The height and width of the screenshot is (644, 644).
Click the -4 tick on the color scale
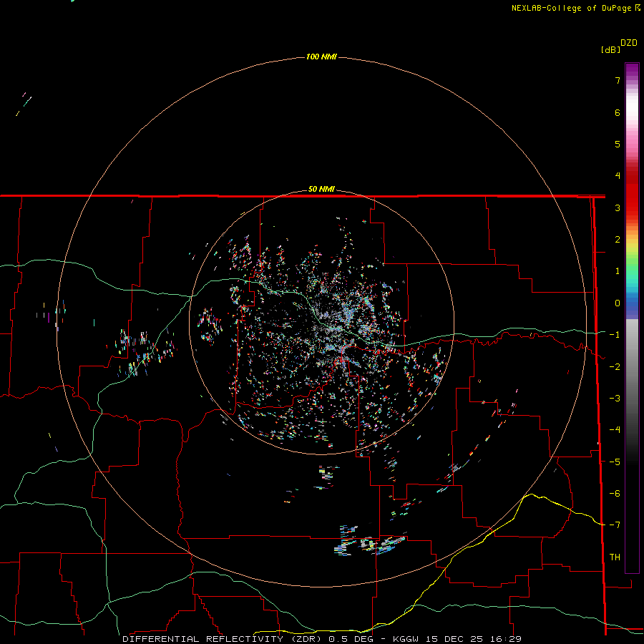615,430
